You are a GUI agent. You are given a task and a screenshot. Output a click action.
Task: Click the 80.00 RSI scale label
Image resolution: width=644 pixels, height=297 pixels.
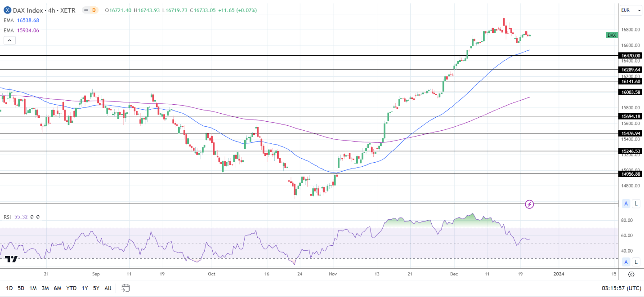pos(627,220)
